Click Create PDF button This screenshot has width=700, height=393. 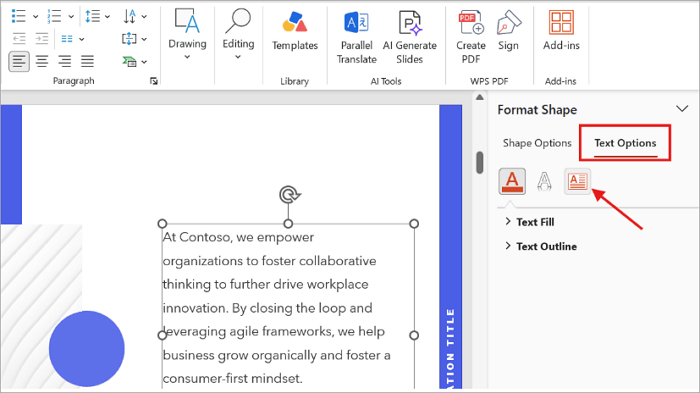(471, 37)
